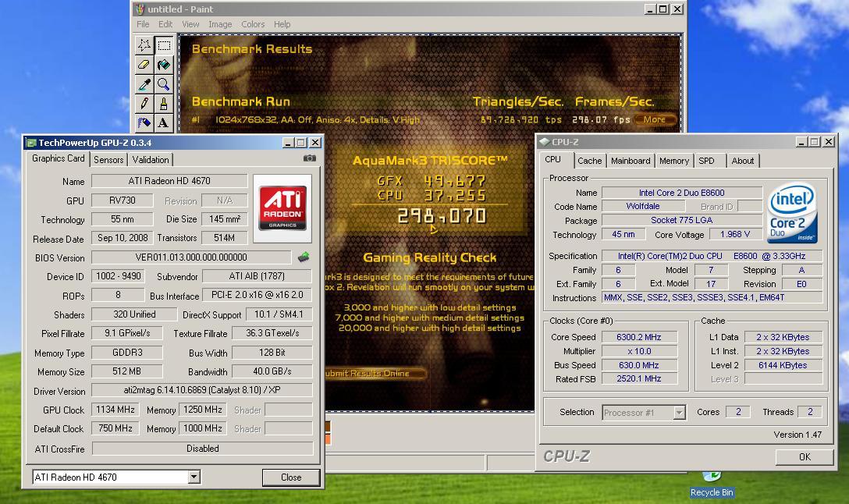Select the Graphics Card tab in GPU-Z
This screenshot has height=504, width=849.
[58, 158]
